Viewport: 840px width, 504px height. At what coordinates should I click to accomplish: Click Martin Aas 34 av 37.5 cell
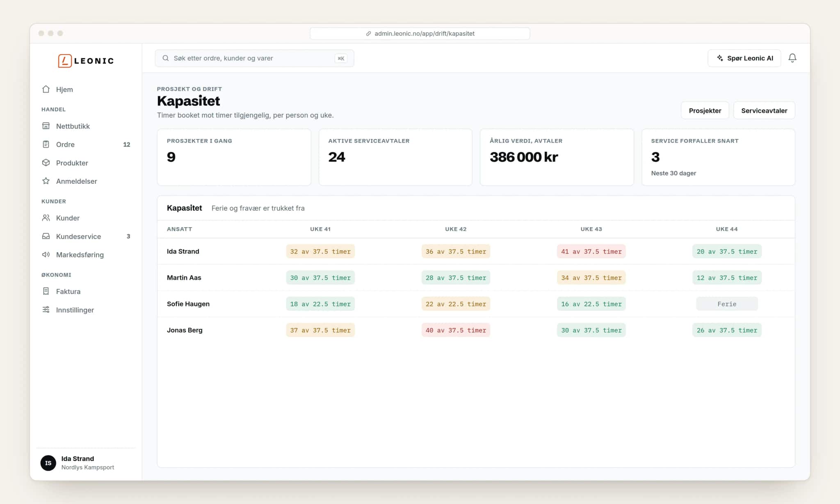pyautogui.click(x=591, y=278)
